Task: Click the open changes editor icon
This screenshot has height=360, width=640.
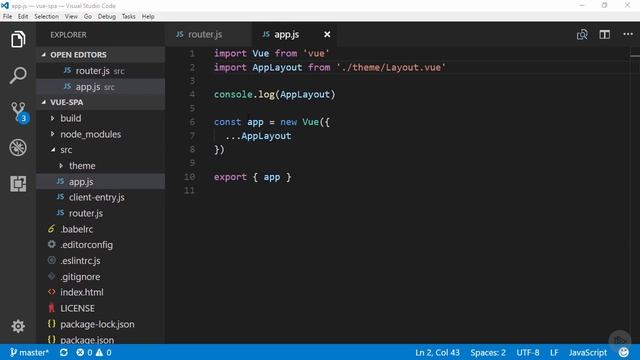Action: pos(582,35)
